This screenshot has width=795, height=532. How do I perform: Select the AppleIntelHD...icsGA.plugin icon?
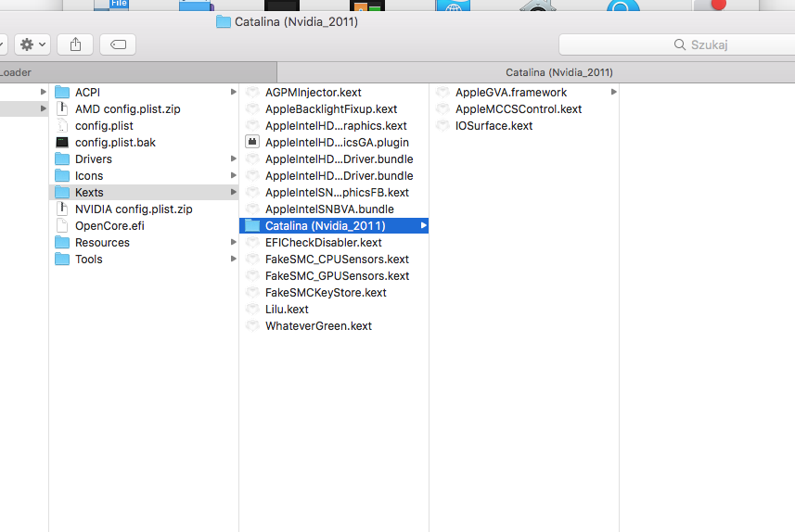pyautogui.click(x=252, y=143)
